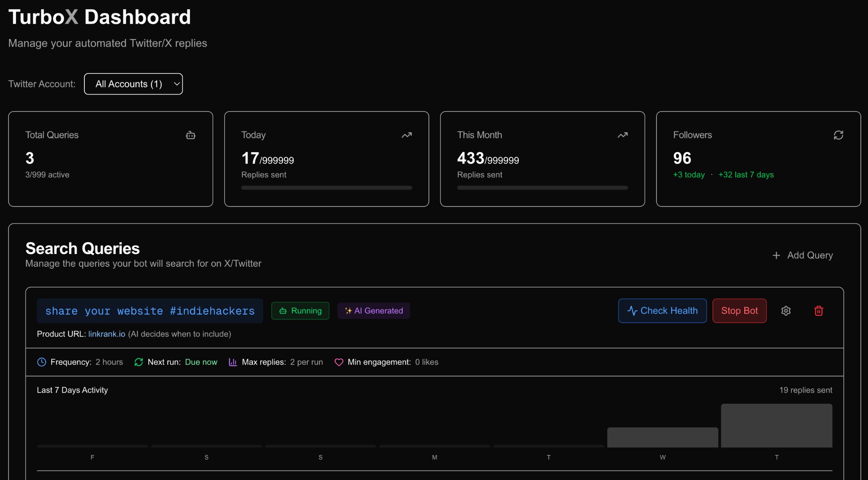Run a Check Health on the bot

pos(662,311)
